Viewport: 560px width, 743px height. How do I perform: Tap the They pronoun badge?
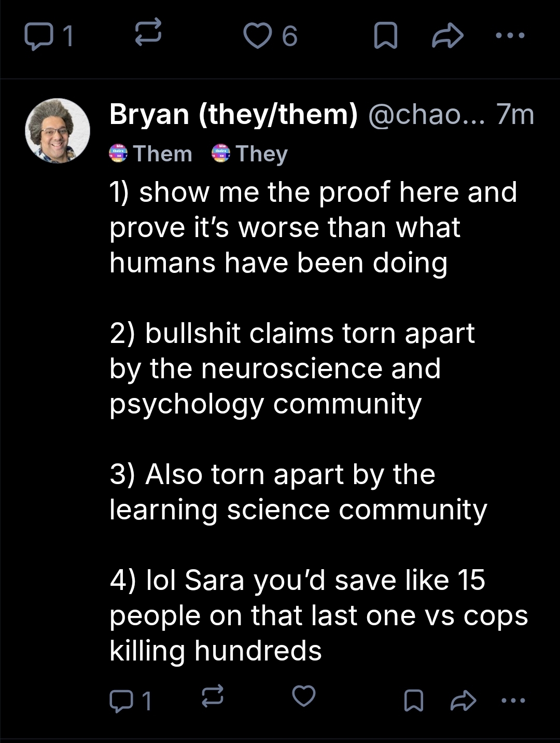(250, 154)
